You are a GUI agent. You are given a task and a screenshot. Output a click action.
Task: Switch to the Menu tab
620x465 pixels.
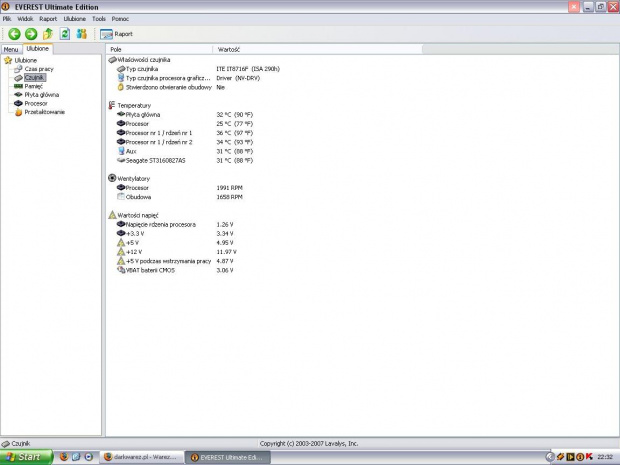click(x=11, y=49)
